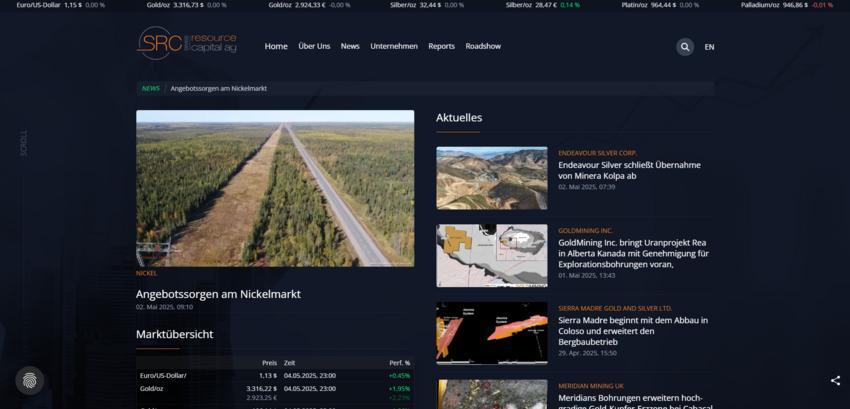Switch language to EN
The width and height of the screenshot is (850, 409).
[709, 47]
